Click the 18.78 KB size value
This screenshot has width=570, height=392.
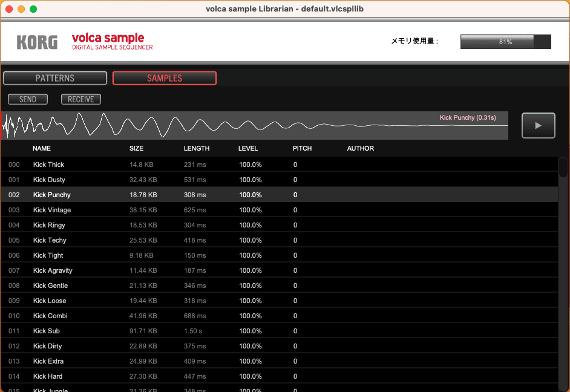click(143, 195)
